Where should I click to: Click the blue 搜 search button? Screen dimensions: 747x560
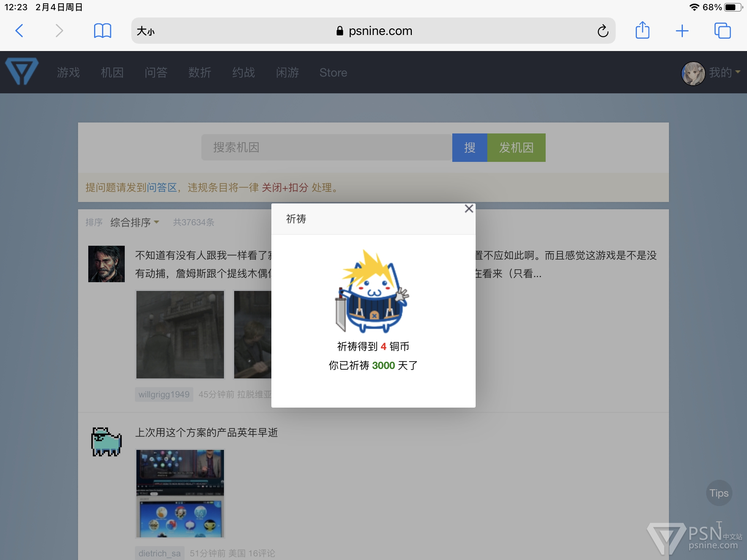click(x=469, y=147)
